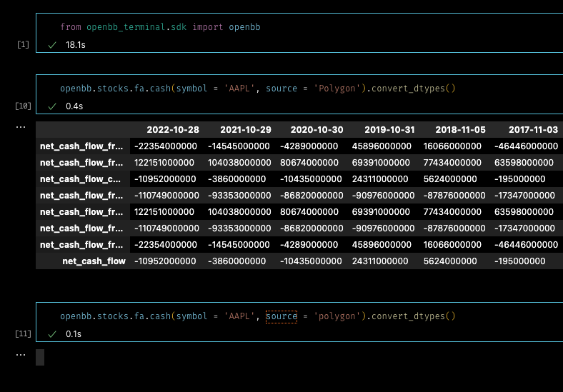Click the lowercase 'polygon' string in code

(337, 316)
